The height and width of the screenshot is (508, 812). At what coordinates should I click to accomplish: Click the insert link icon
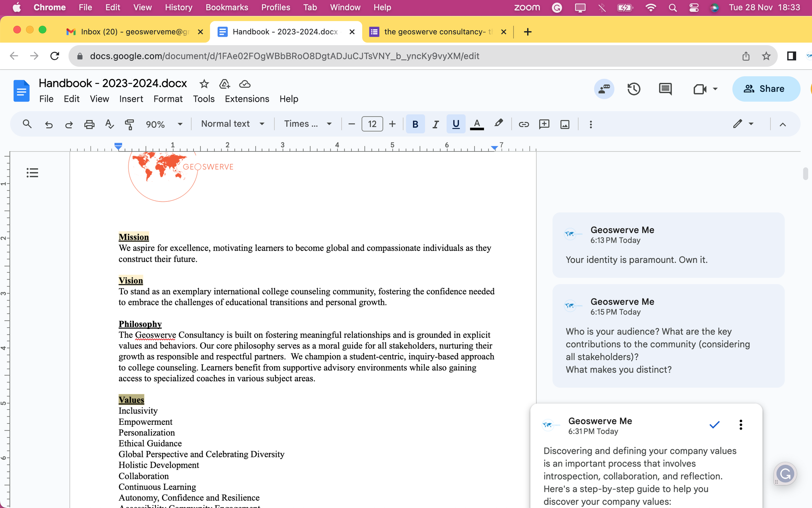tap(523, 124)
